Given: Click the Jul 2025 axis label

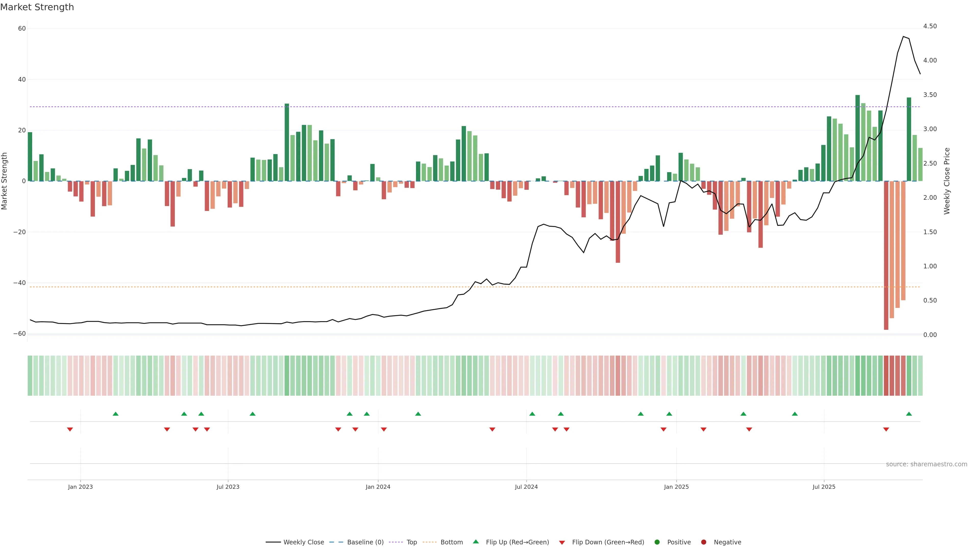Looking at the screenshot, I should 824,487.
